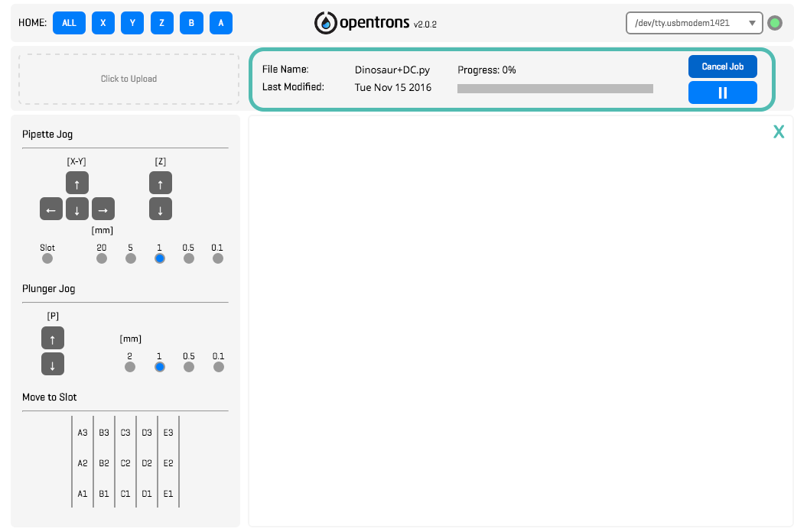This screenshot has height=532, width=807.
Task: Home all axes with ALL button
Action: [x=69, y=23]
